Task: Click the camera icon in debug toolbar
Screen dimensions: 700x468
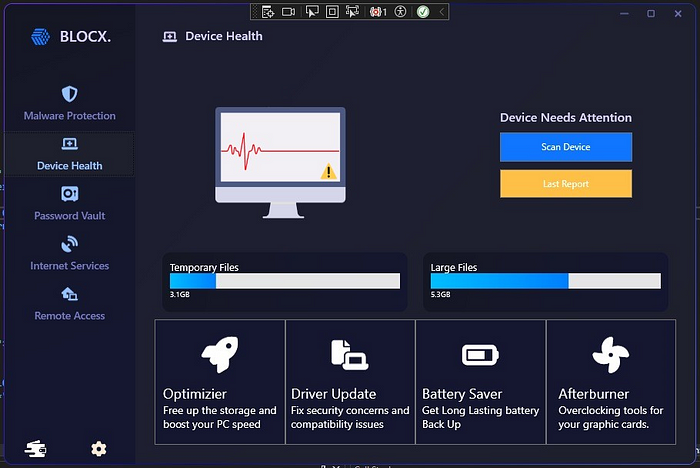Action: 288,12
